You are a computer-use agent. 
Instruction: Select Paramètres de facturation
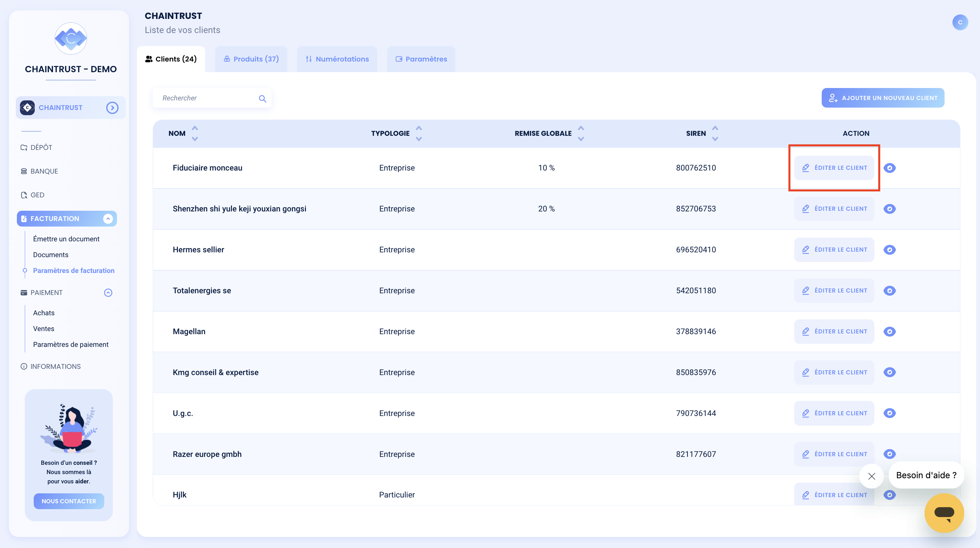click(x=74, y=271)
